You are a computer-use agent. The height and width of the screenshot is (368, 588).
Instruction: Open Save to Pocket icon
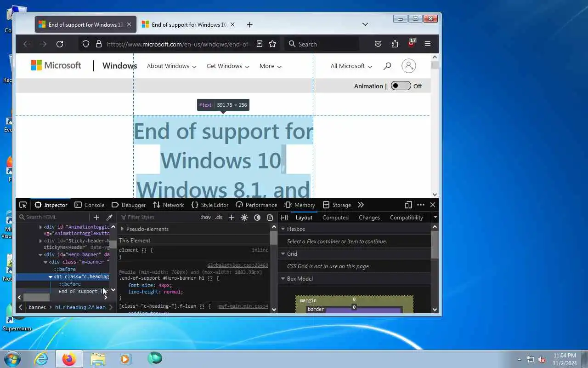point(378,44)
